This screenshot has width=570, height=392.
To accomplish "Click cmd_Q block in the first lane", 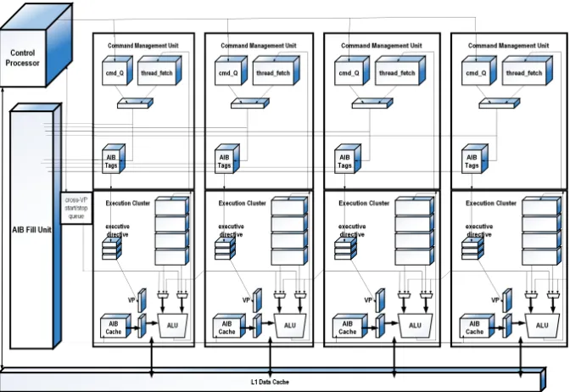I will point(117,70).
